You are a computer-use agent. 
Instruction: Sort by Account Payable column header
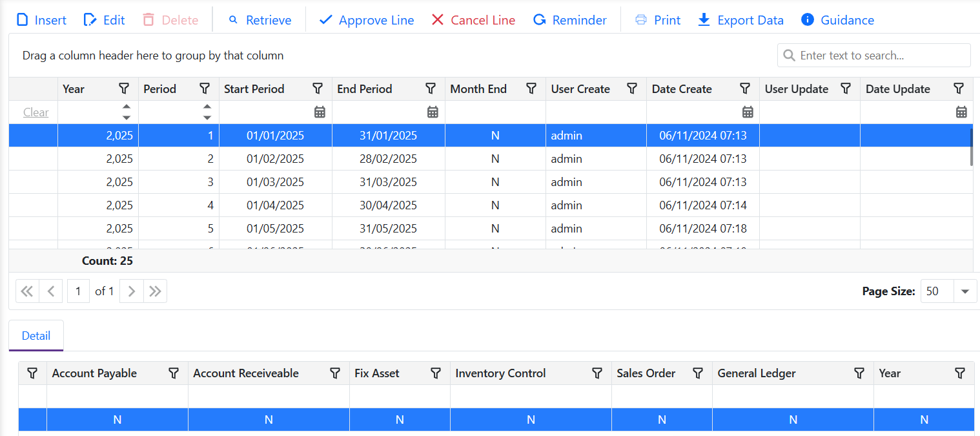(94, 373)
